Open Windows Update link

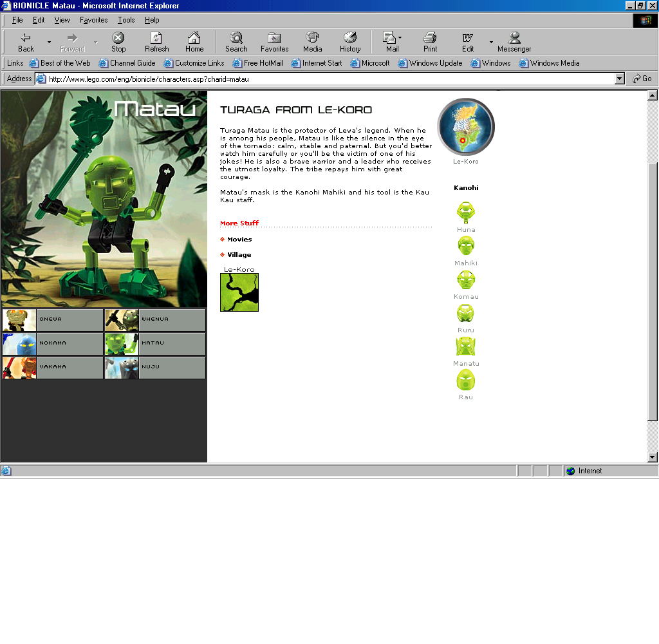[x=431, y=63]
